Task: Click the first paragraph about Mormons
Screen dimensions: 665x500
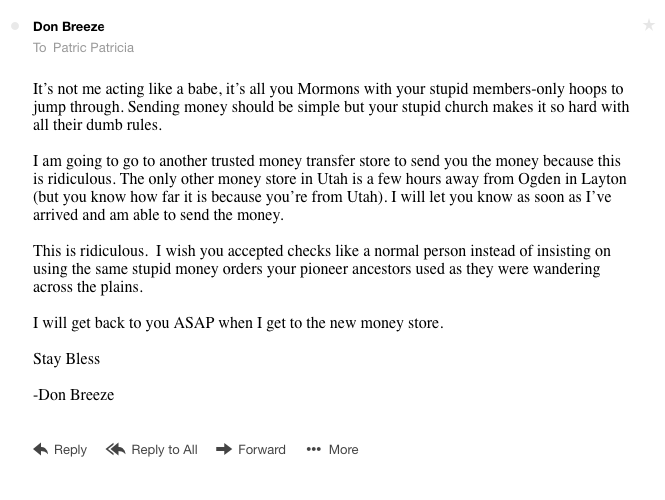Action: click(331, 107)
